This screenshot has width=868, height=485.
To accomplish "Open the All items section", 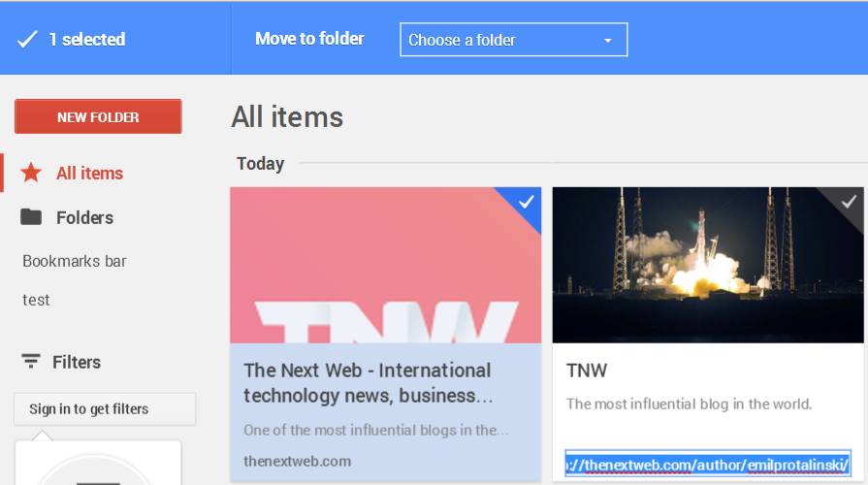I will (89, 174).
